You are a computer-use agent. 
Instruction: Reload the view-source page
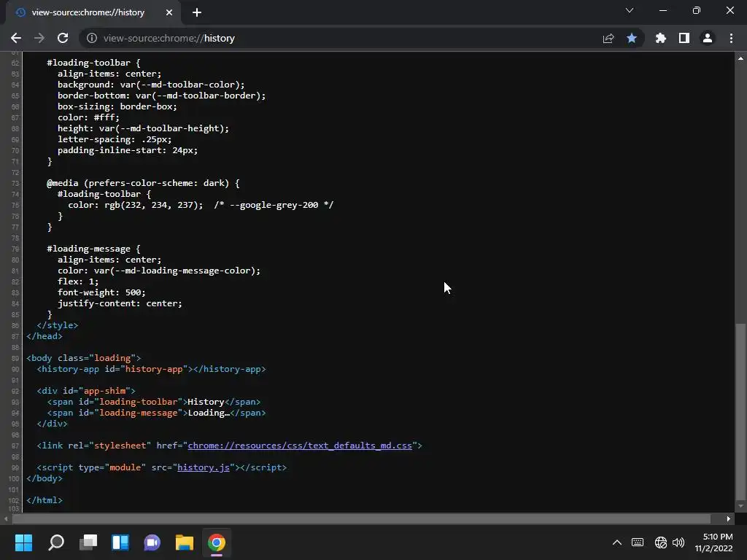tap(63, 38)
